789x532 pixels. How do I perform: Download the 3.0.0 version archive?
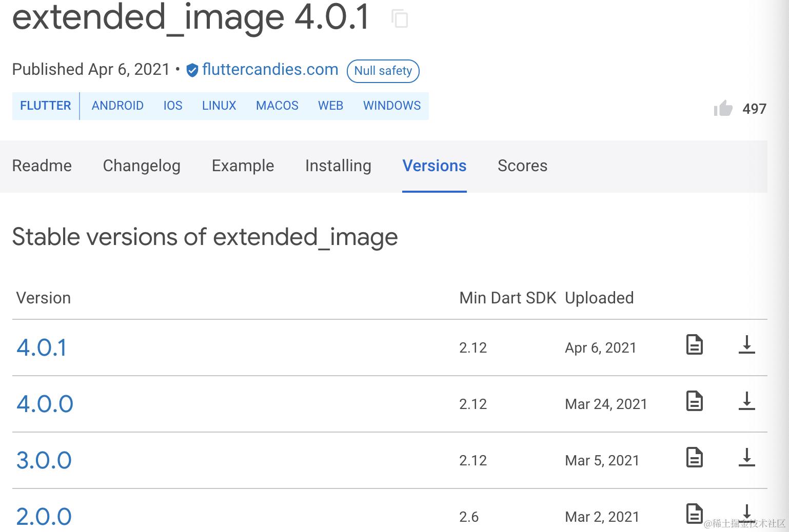click(x=746, y=457)
